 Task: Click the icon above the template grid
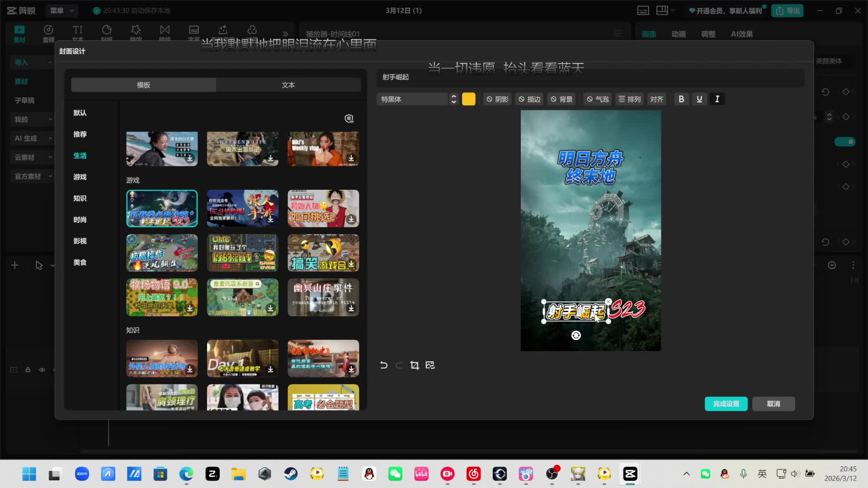[x=349, y=119]
